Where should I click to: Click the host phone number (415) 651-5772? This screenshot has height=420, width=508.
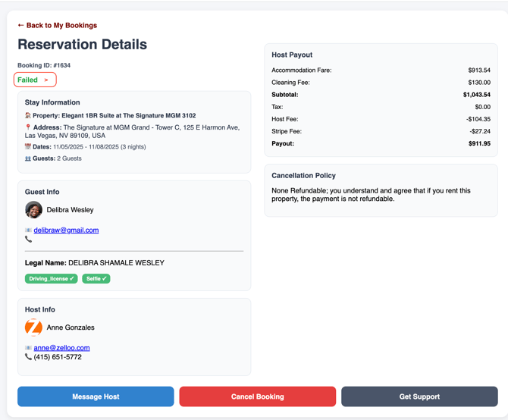[x=58, y=357]
